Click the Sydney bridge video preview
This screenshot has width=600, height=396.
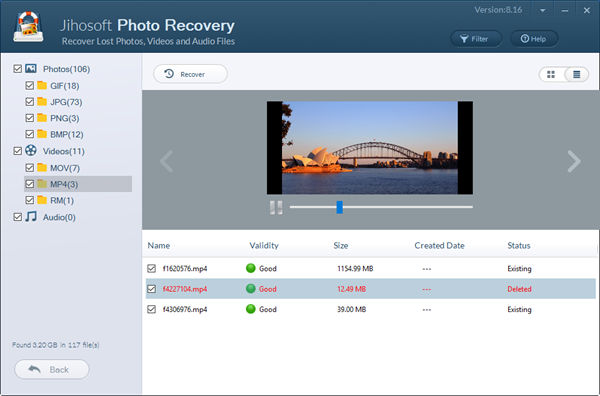[x=370, y=148]
